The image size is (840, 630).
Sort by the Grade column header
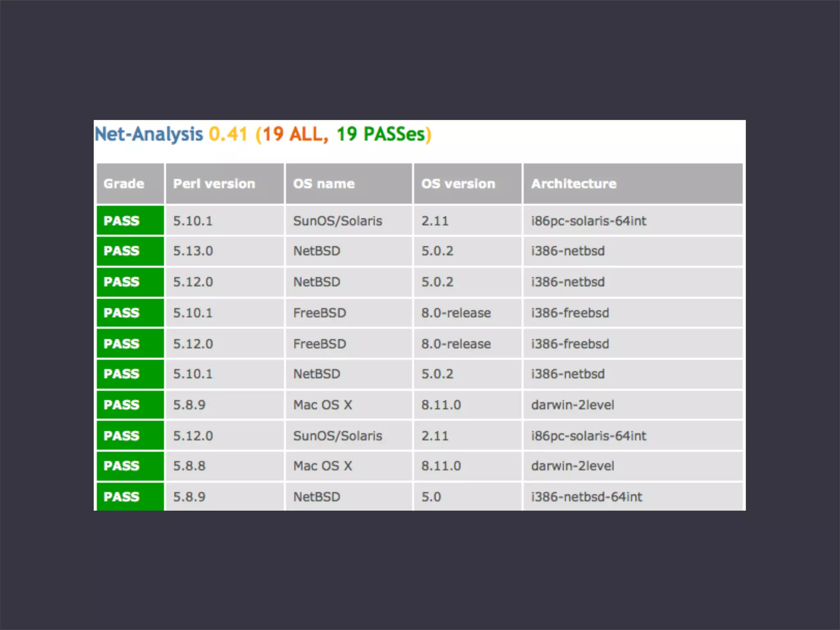pos(124,184)
